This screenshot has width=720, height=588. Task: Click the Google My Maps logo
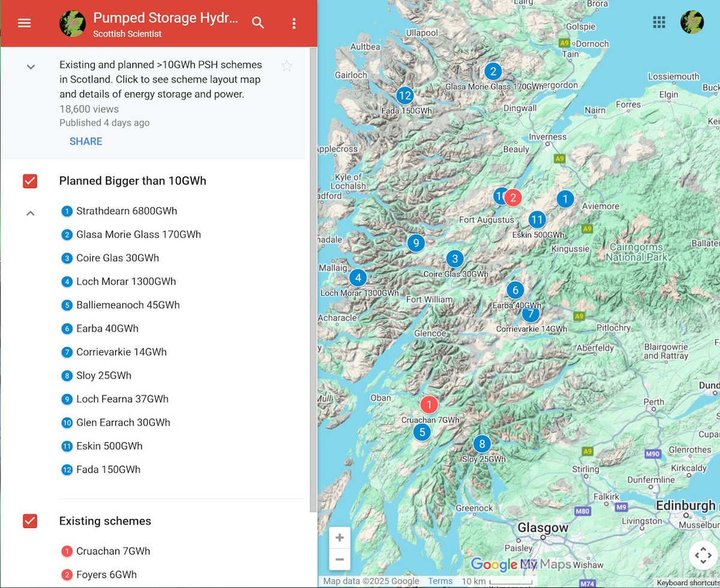click(x=521, y=565)
